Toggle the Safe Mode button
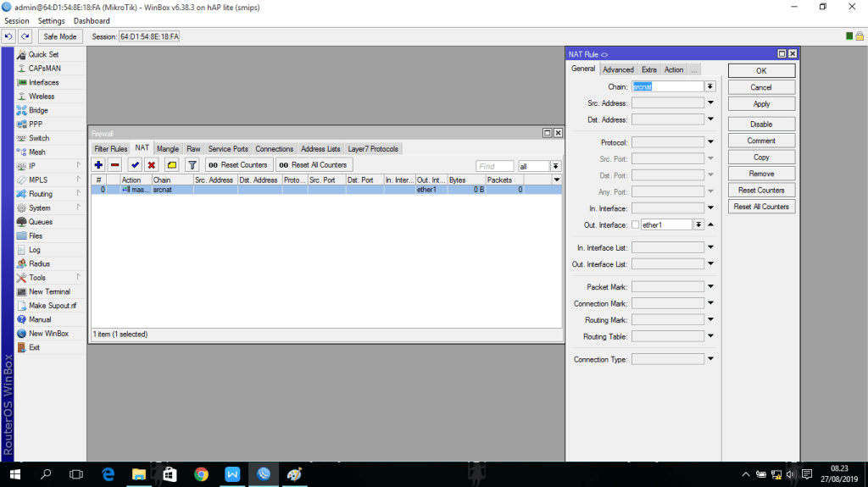The width and height of the screenshot is (868, 487). tap(60, 36)
